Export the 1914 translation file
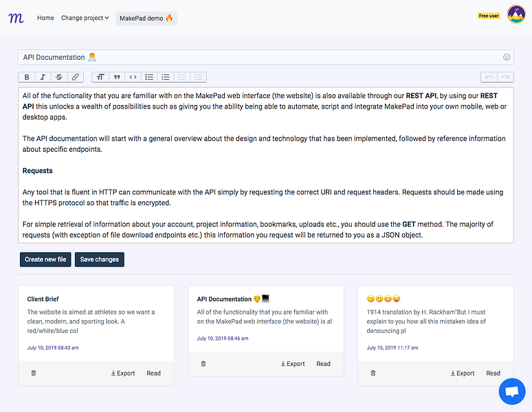 (463, 373)
